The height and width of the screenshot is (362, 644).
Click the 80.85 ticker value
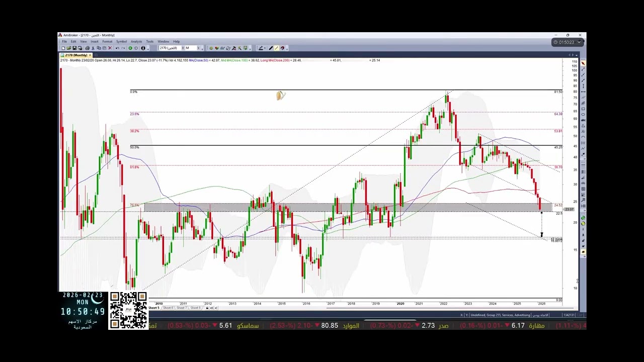(x=330, y=326)
